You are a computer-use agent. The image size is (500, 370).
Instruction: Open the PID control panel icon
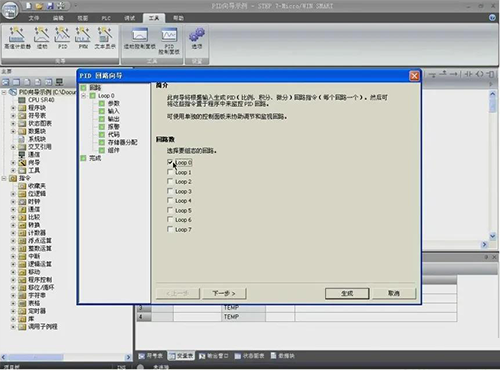pyautogui.click(x=169, y=41)
